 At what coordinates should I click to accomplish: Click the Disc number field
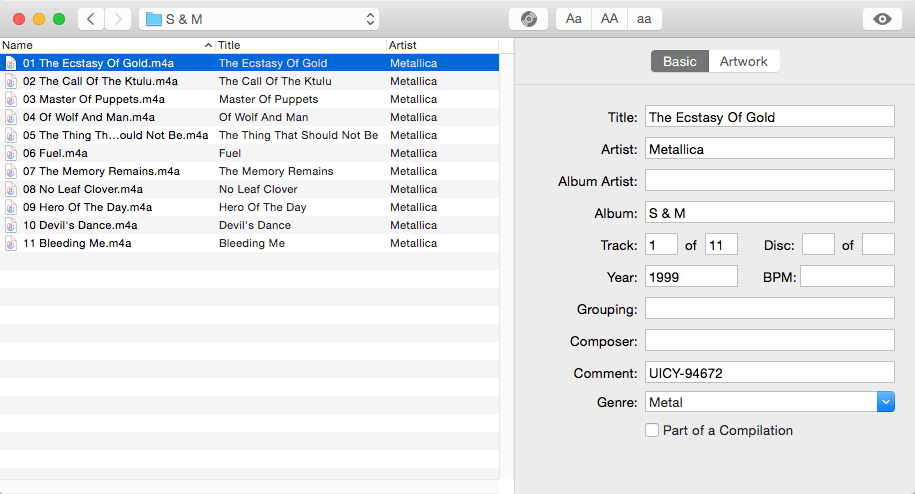(818, 244)
